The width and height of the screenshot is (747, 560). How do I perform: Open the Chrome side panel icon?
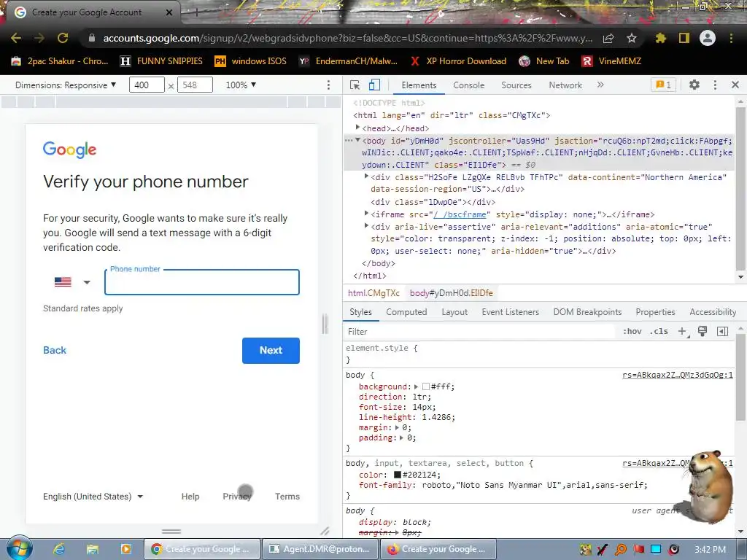pyautogui.click(x=684, y=38)
